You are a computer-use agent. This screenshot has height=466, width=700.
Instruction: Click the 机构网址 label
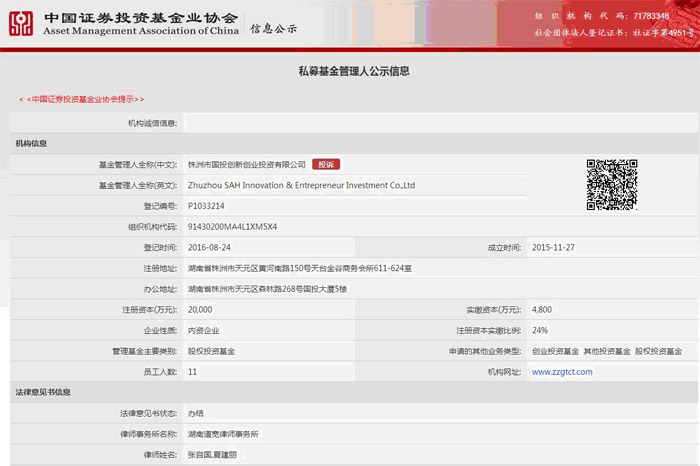coord(504,372)
